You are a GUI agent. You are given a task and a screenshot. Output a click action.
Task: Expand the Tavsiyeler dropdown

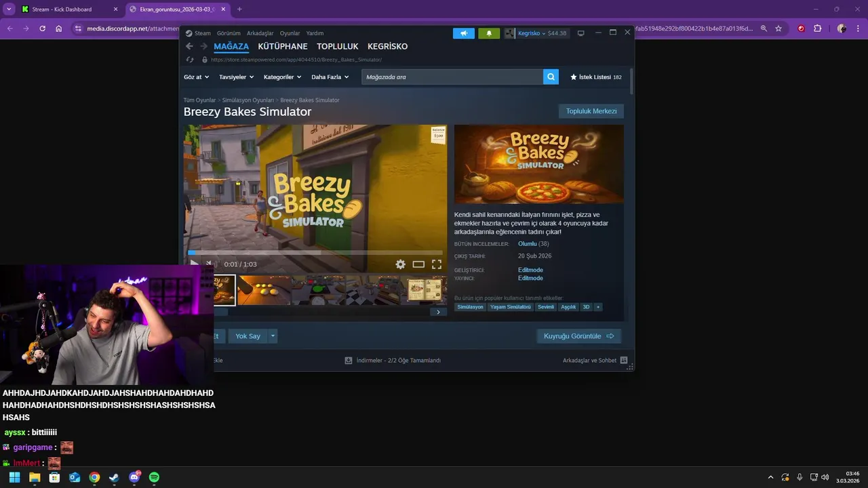(x=236, y=77)
